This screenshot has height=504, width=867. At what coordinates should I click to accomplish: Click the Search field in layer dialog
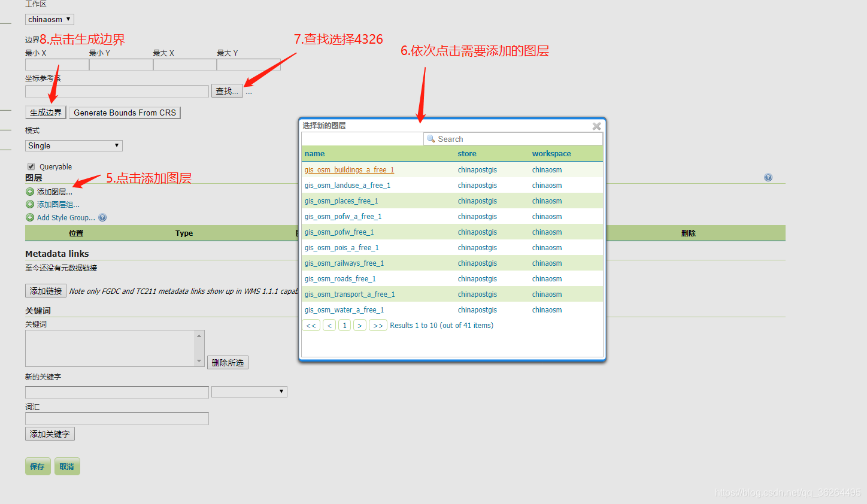(x=513, y=139)
